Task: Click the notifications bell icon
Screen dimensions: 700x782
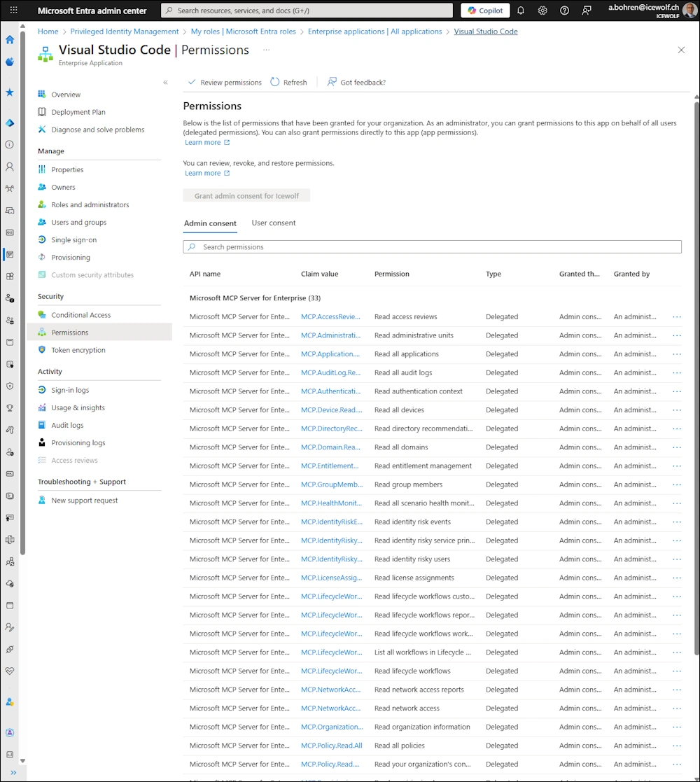Action: [x=521, y=11]
